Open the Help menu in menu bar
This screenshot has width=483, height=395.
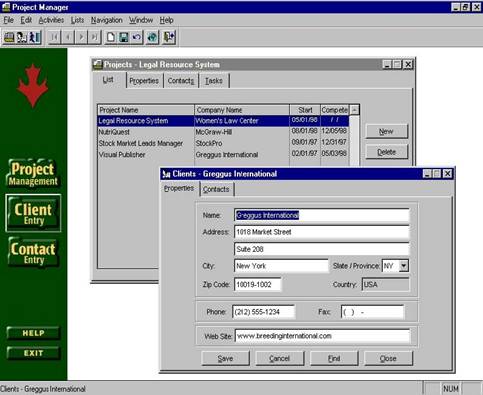pos(166,20)
